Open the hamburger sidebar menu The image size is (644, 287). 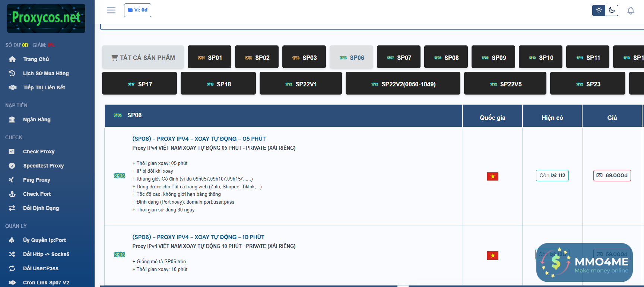pos(111,10)
